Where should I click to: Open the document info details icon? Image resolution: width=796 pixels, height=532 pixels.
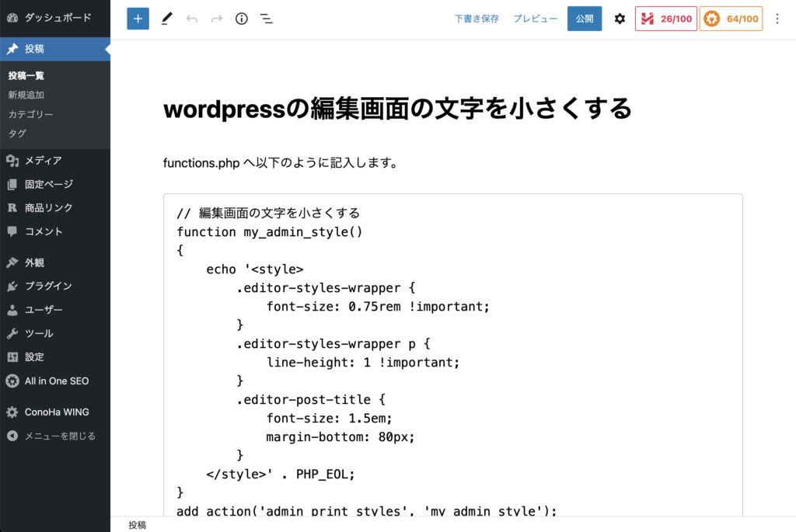(242, 19)
